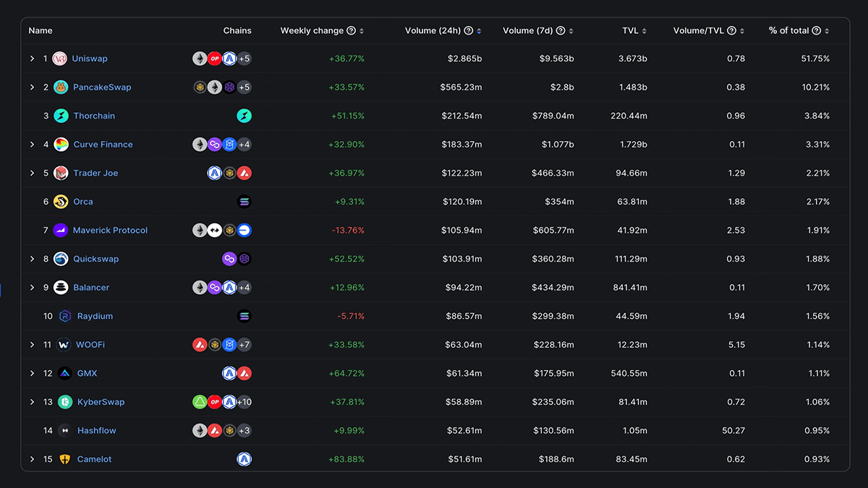Select the Optimism chain icon beside Uniswap
This screenshot has height=488, width=868.
point(215,59)
